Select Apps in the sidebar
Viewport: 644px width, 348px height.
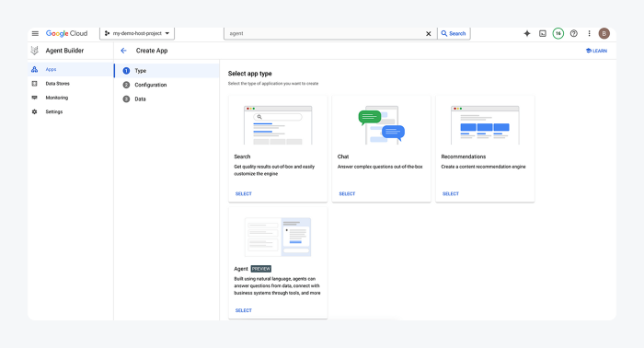(x=70, y=69)
